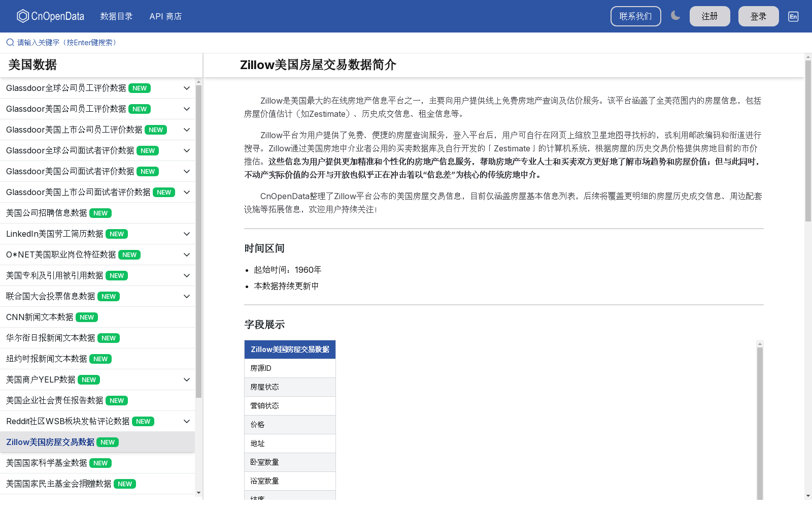Click the Zillow美国房屋交易数据简介 page title
Screen dimensions: 812x508
coord(318,65)
